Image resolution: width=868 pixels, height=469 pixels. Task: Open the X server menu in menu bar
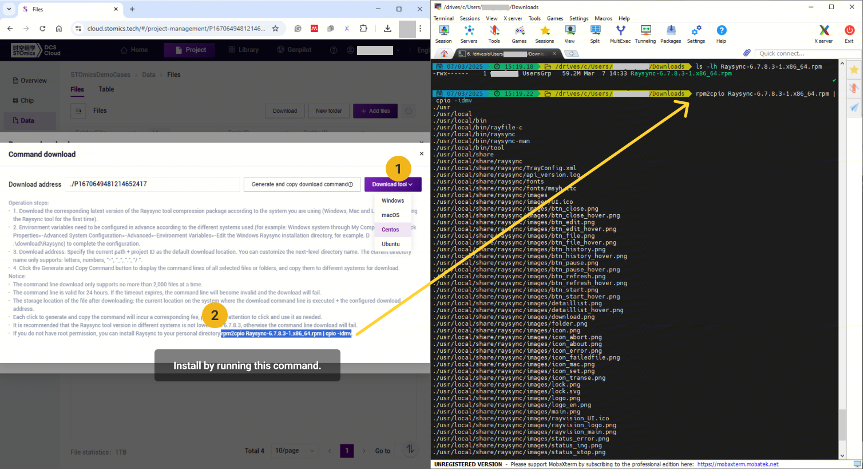[513, 18]
